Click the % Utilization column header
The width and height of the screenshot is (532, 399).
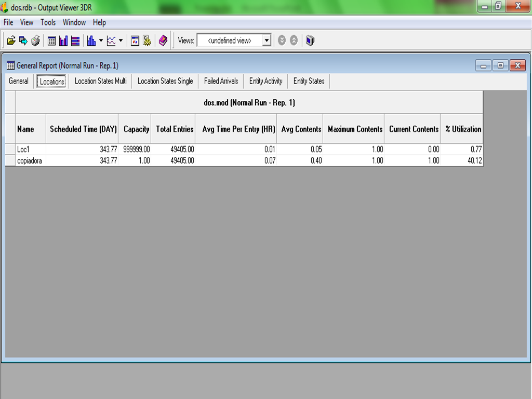[x=462, y=129]
